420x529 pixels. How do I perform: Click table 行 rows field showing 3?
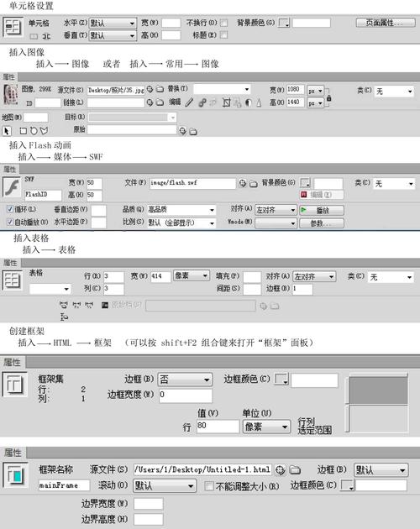[113, 276]
